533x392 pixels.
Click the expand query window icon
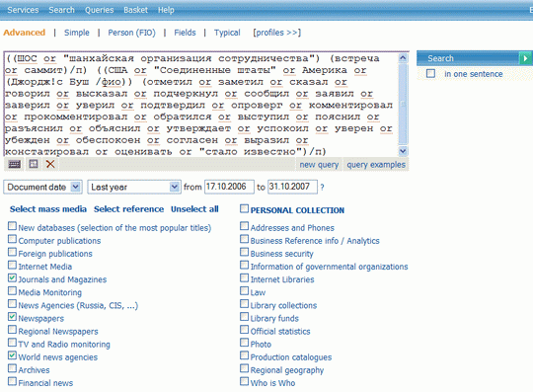(x=34, y=164)
